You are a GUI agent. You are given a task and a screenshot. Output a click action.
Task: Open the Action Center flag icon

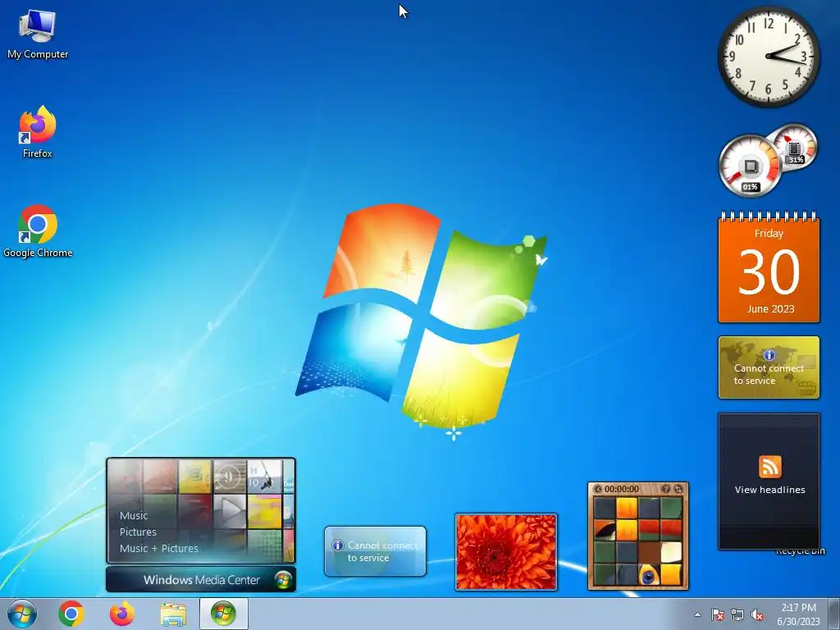point(717,614)
